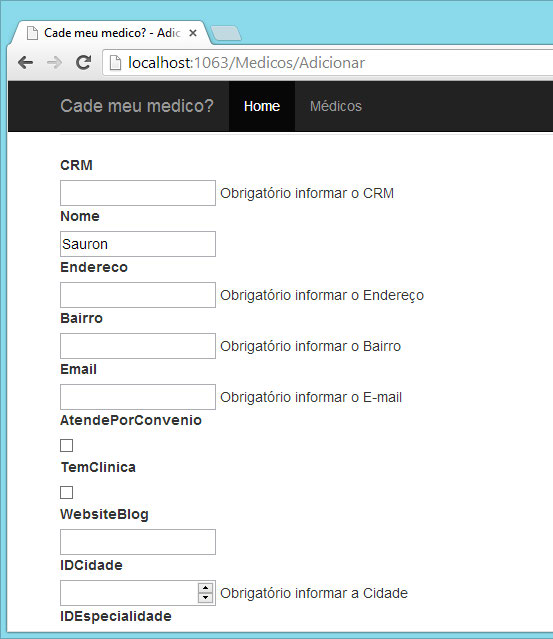Click the IDEspecialidade label
This screenshot has width=553, height=639.
point(116,617)
